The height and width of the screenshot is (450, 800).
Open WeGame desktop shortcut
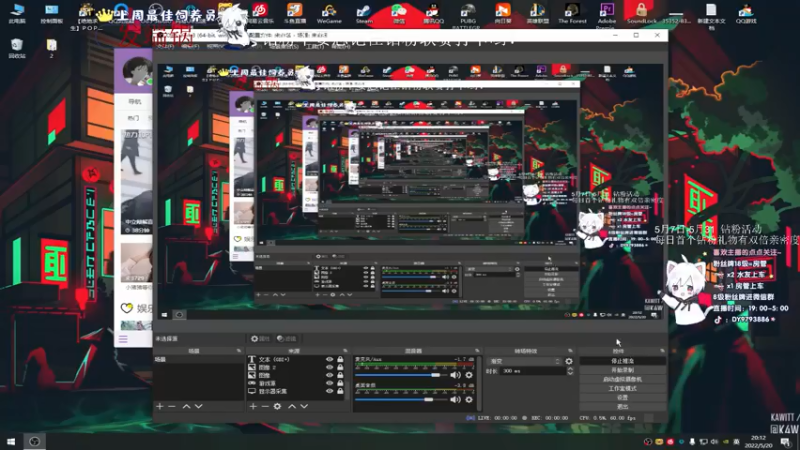click(x=329, y=13)
